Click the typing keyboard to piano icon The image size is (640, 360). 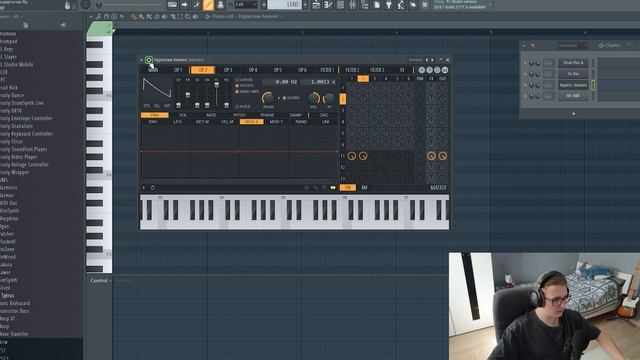click(x=172, y=5)
